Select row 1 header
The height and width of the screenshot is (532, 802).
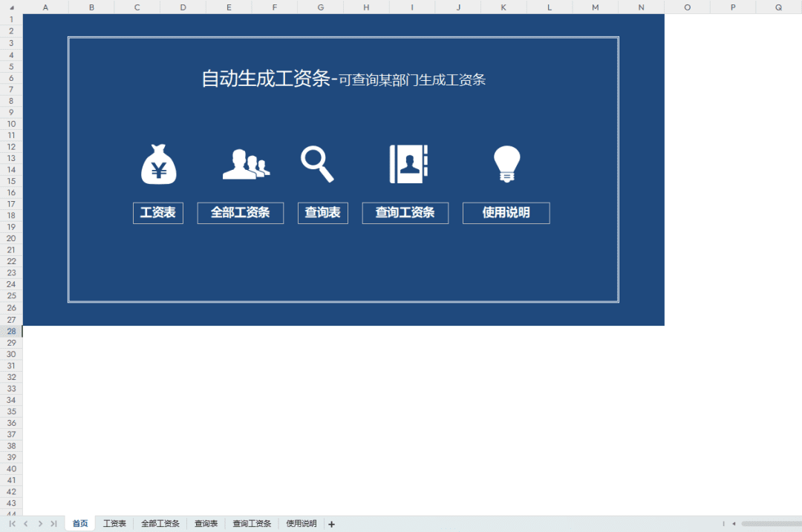tap(11, 19)
